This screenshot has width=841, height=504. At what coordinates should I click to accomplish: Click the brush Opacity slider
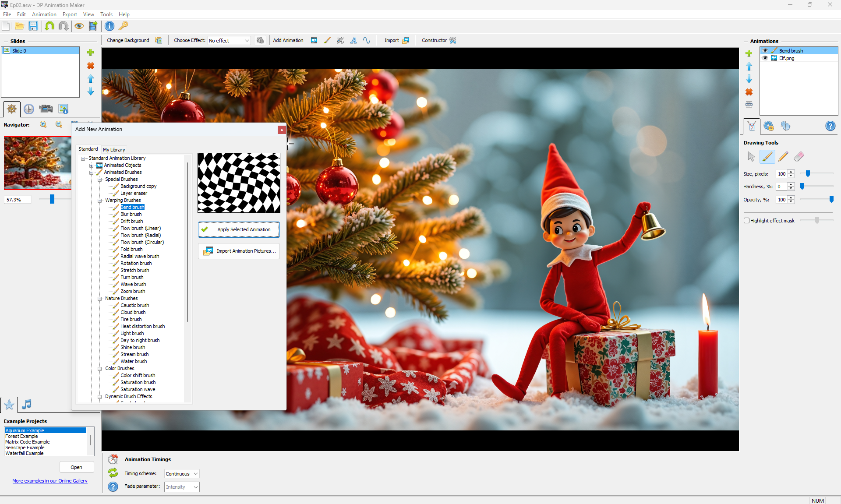click(x=816, y=200)
